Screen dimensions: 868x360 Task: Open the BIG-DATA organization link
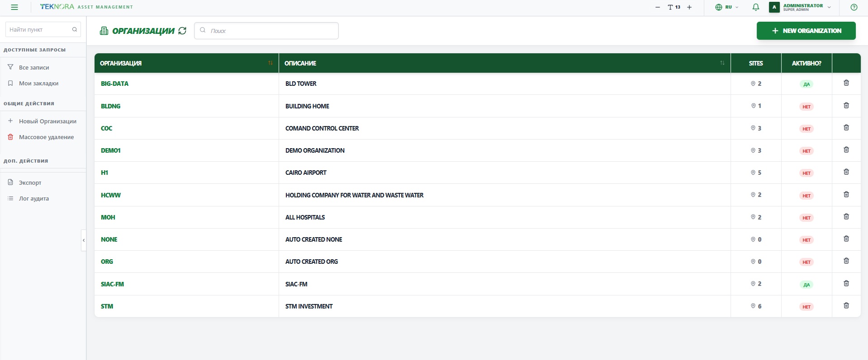[114, 84]
